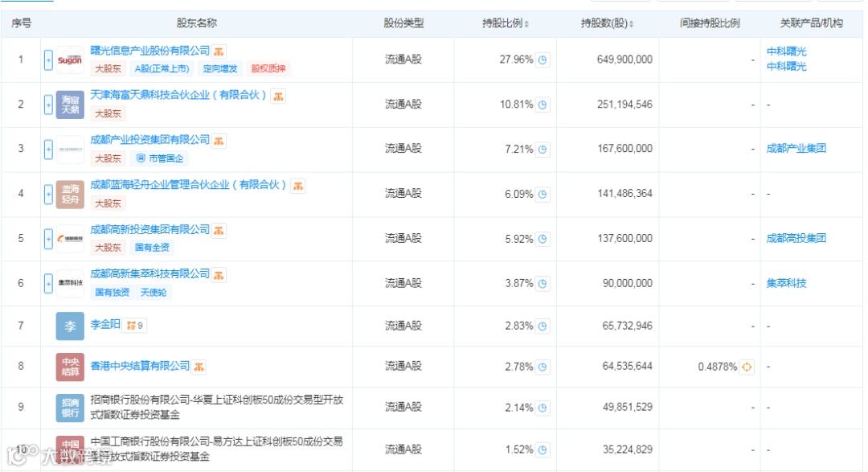Click the 海富天鼎 logo tile
The image size is (868, 472).
(70, 105)
